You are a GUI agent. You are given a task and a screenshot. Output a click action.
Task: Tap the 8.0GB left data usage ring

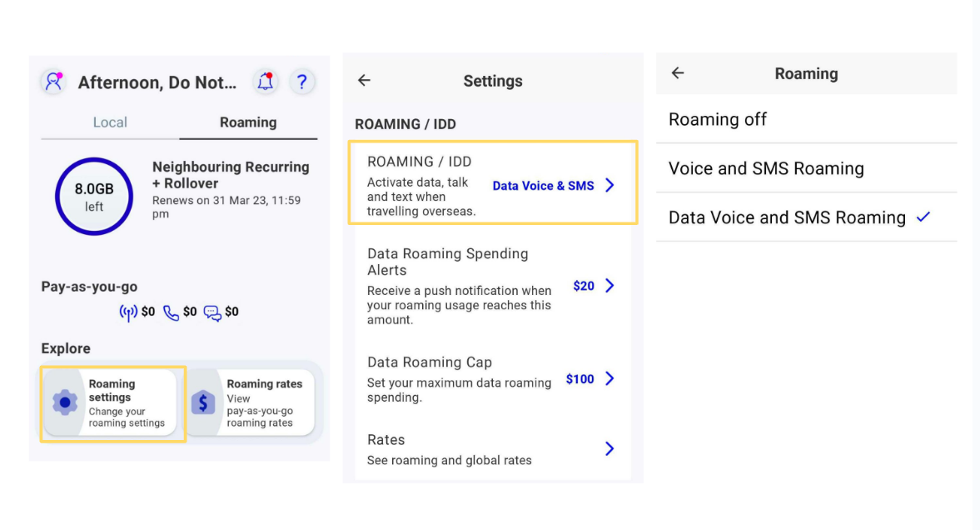pos(94,197)
